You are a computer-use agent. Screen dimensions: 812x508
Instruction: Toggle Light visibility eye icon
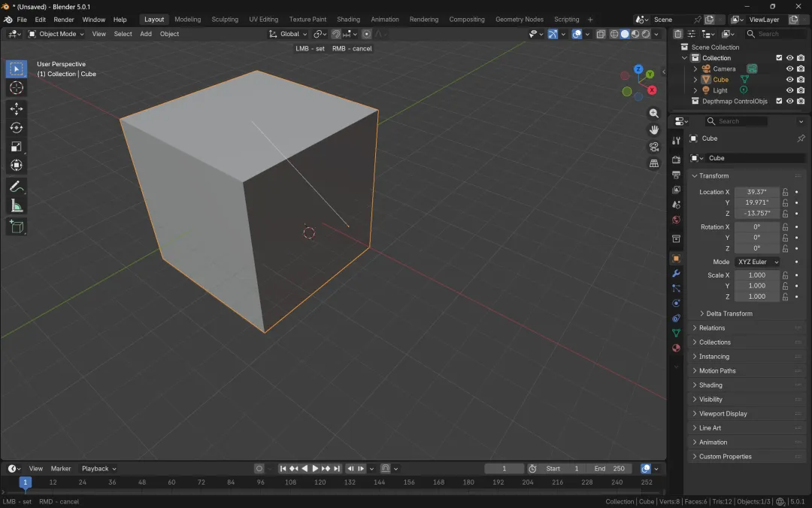tap(789, 90)
